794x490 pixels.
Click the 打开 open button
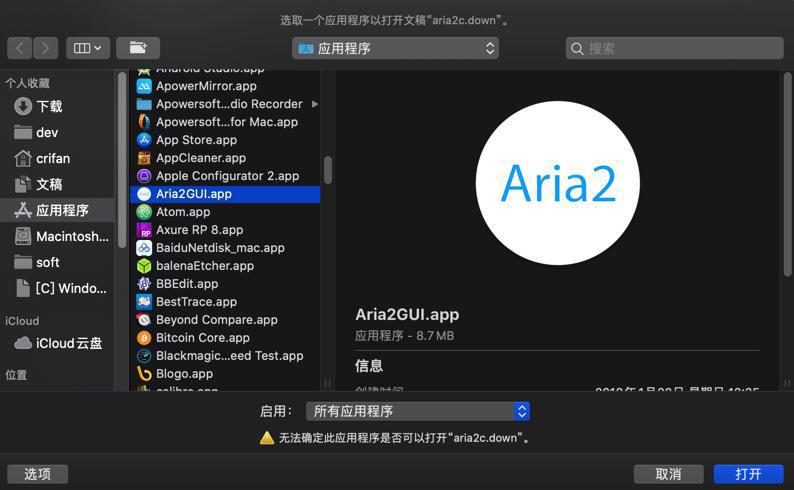[748, 474]
